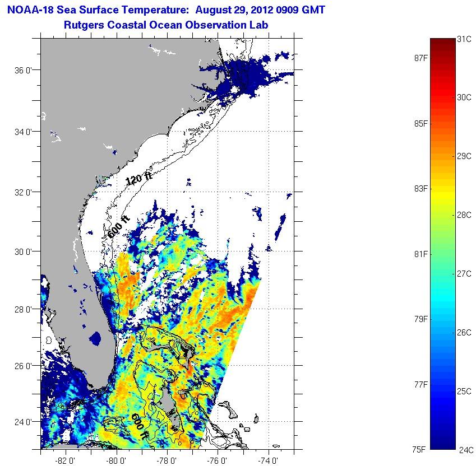The image size is (476, 466).
Task: Click the 30C label on the colorbar
Action: 464,97
